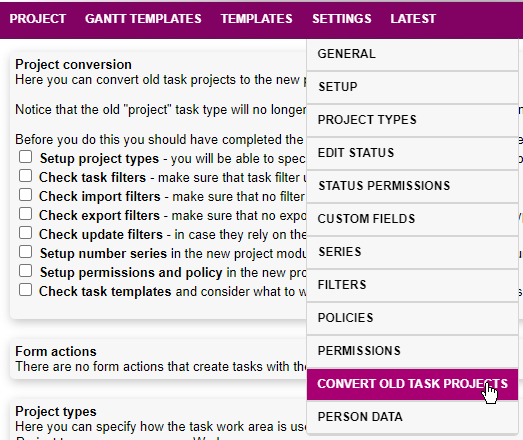Viewport: 523px width, 440px height.
Task: Open the GANTT TEMPLATES menu
Action: coord(143,19)
